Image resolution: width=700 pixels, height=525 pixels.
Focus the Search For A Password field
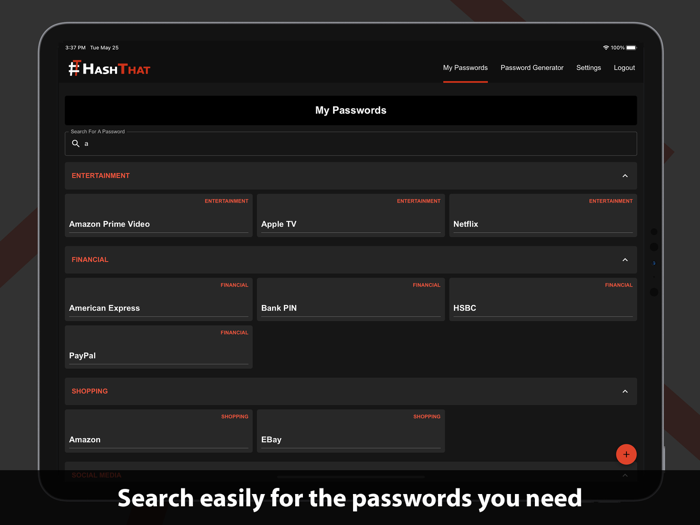coord(351,144)
